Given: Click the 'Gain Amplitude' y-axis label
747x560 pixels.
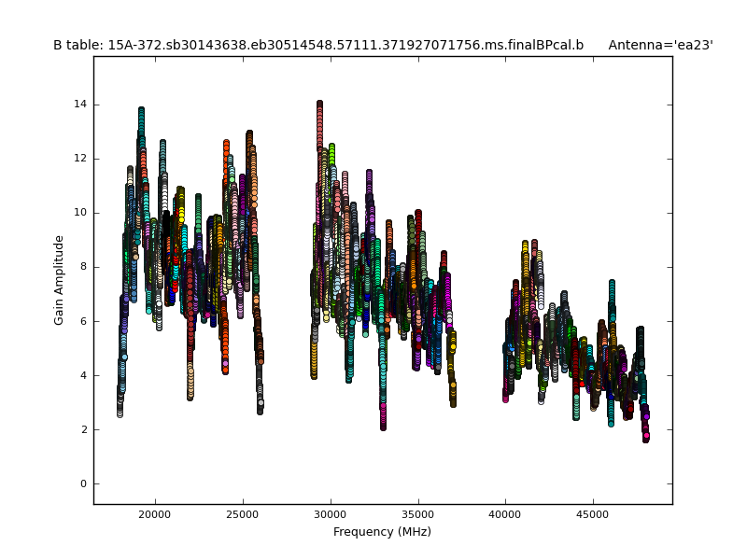Looking at the screenshot, I should (59, 280).
